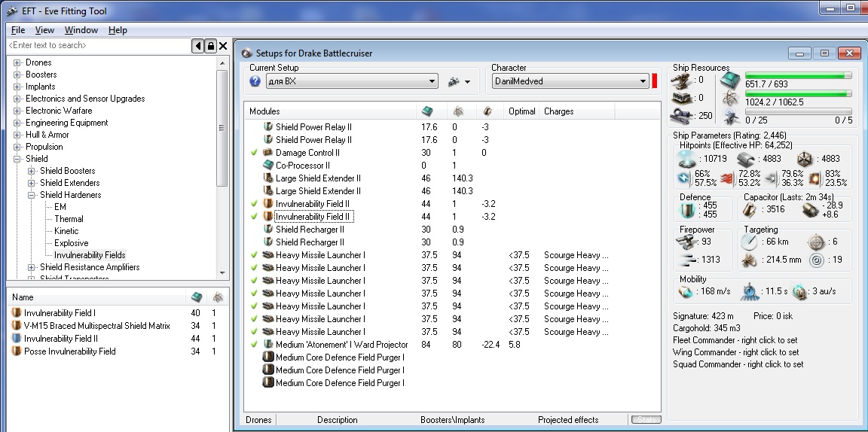Click the launcher hardpoints icon in Ship Resources

coord(681,98)
